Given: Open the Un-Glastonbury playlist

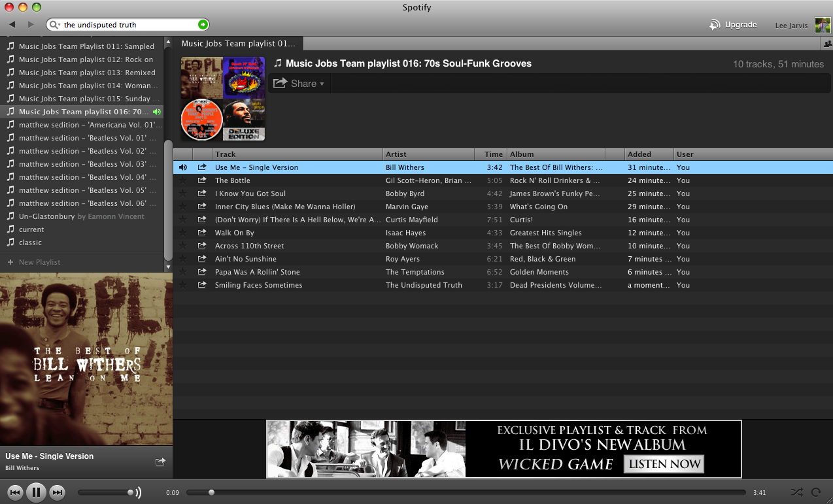Looking at the screenshot, I should click(x=82, y=216).
